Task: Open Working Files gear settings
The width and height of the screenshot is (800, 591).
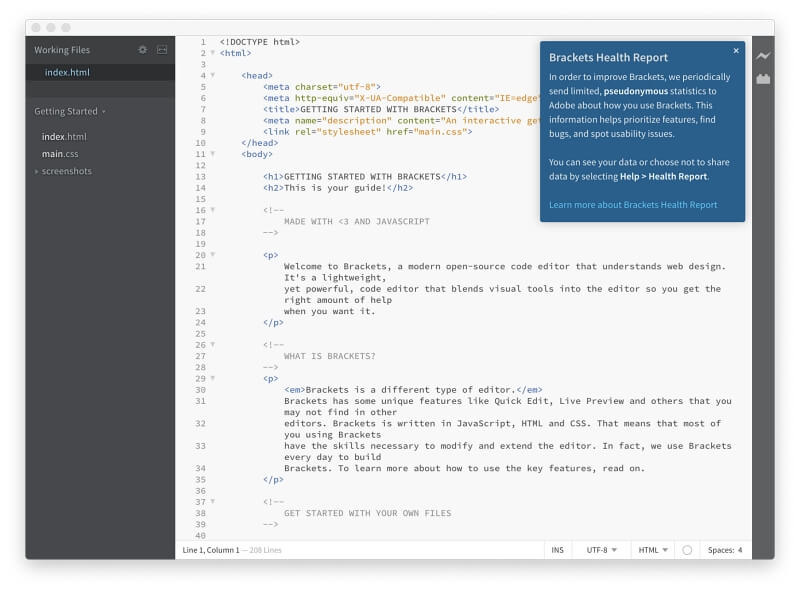Action: click(x=142, y=50)
